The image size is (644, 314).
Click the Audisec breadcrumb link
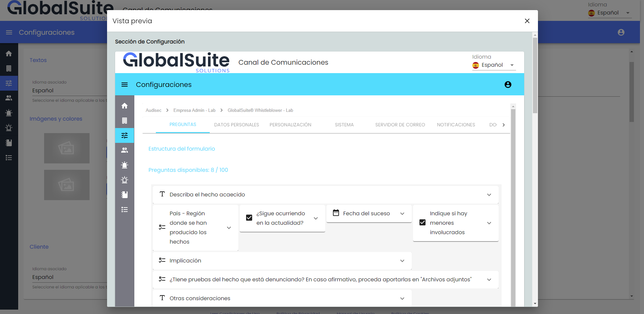tap(154, 111)
